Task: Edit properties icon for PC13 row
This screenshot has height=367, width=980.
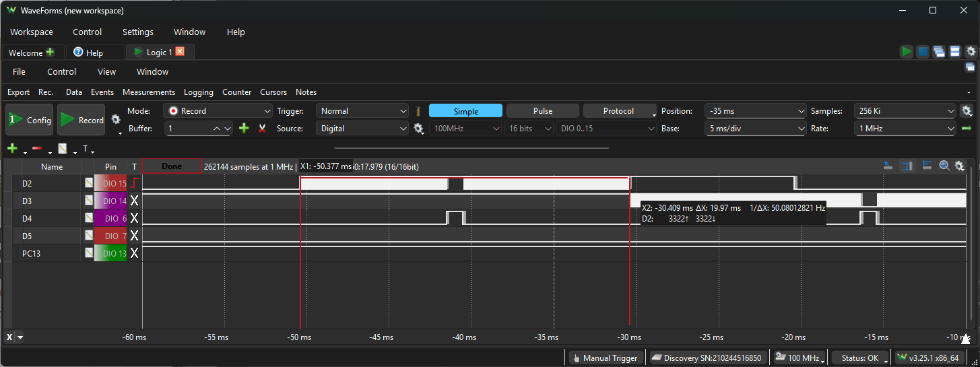Action: (x=88, y=253)
